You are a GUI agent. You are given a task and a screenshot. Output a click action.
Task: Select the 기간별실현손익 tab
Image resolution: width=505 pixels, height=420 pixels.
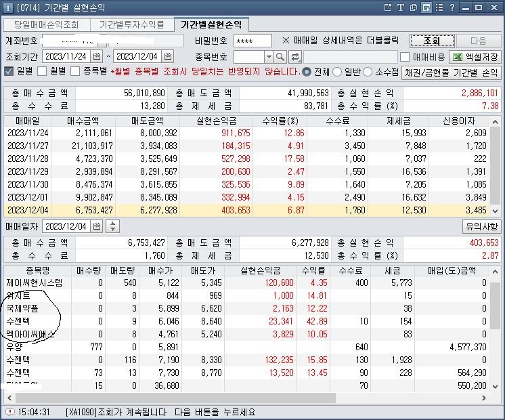(x=211, y=24)
